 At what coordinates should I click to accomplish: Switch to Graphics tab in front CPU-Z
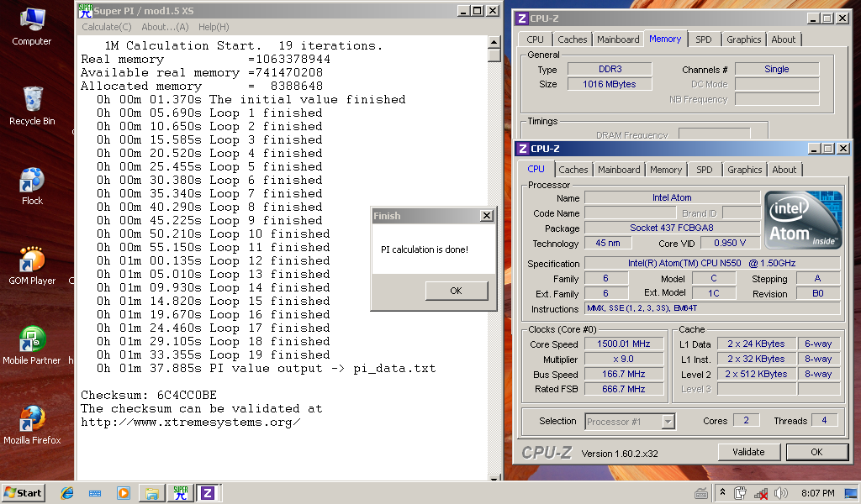(745, 170)
